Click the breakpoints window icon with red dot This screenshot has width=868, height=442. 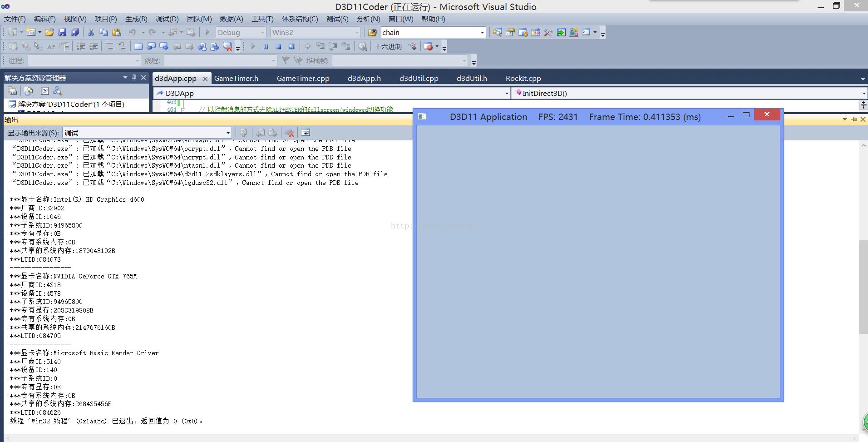(428, 46)
